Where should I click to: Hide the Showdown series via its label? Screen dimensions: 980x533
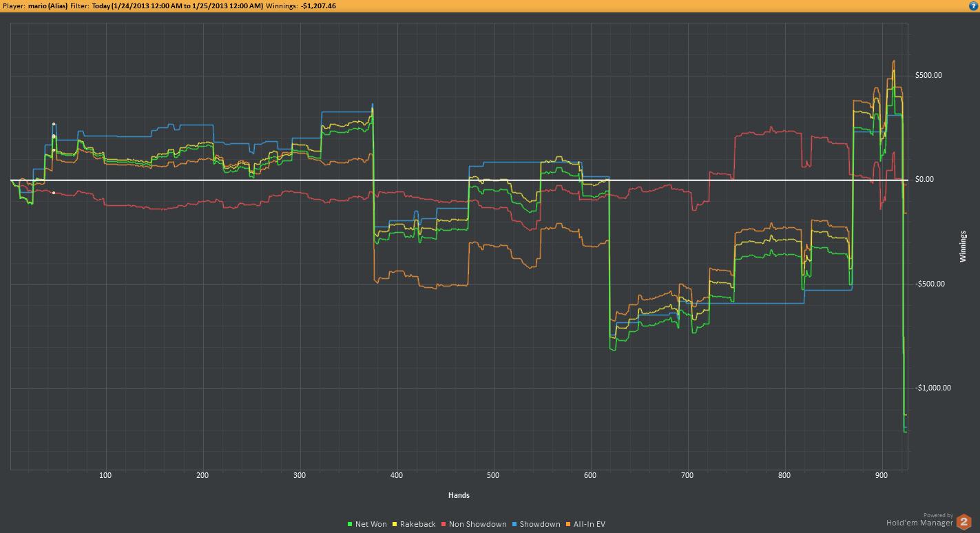[x=540, y=525]
